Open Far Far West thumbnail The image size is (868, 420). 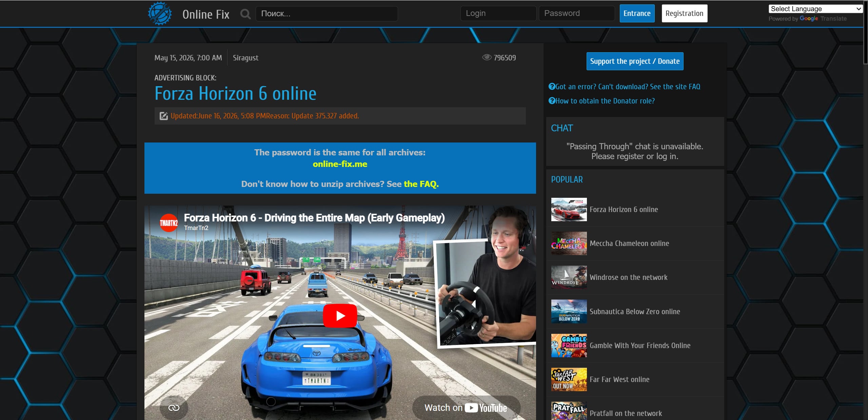[569, 379]
